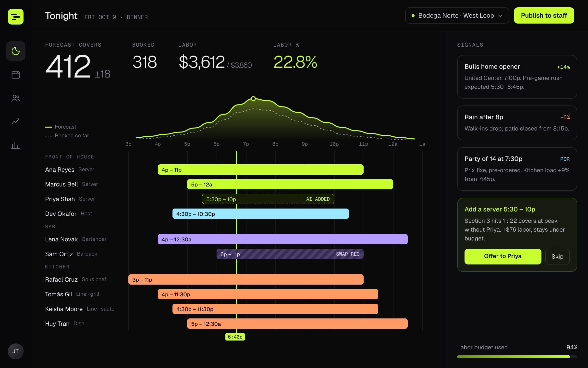Click the 412 forecast covers value
588x368 pixels.
point(68,66)
